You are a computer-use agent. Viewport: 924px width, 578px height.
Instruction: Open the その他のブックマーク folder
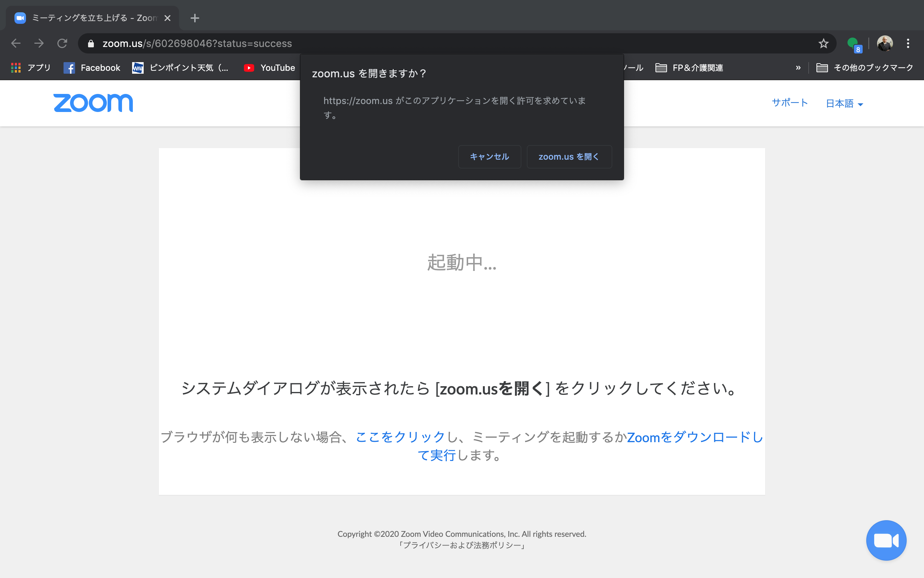864,68
